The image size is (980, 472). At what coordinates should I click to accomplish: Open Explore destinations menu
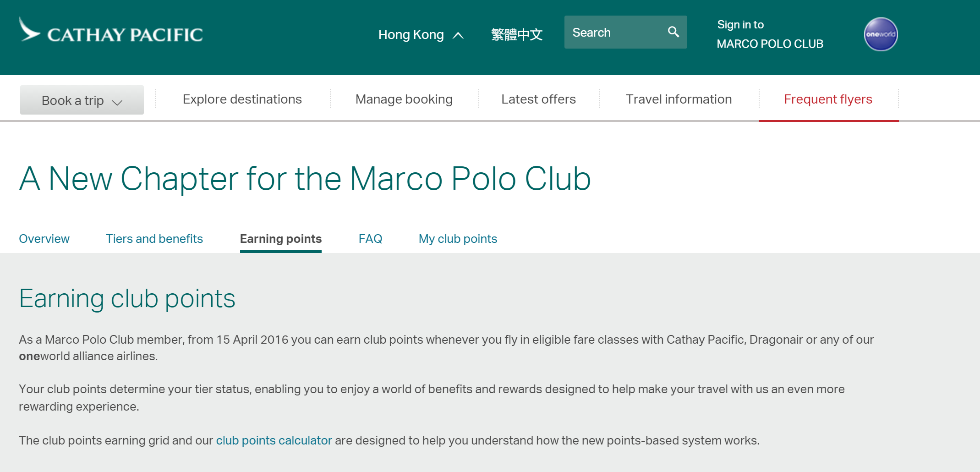(242, 99)
